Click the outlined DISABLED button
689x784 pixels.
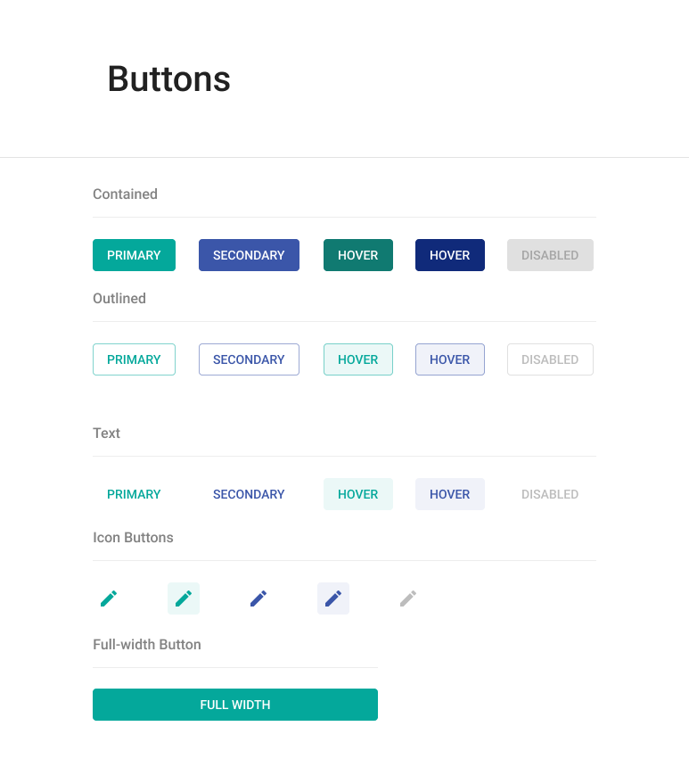coord(550,359)
